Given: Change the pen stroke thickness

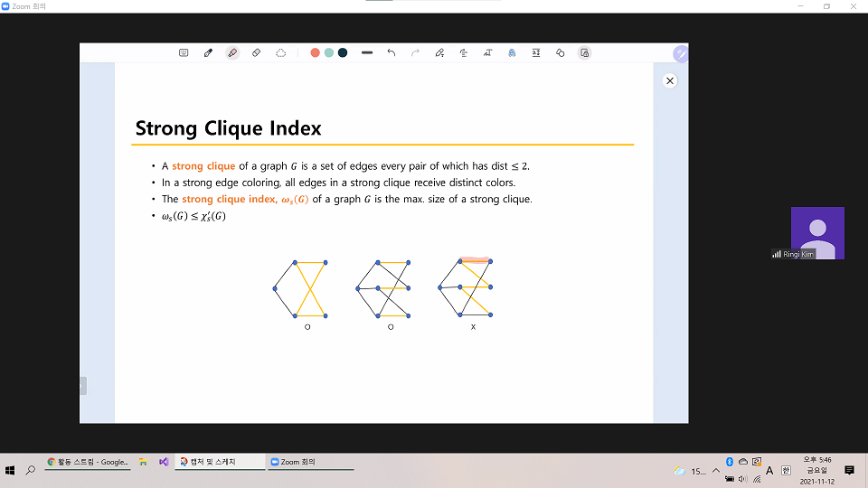Looking at the screenshot, I should click(x=367, y=53).
